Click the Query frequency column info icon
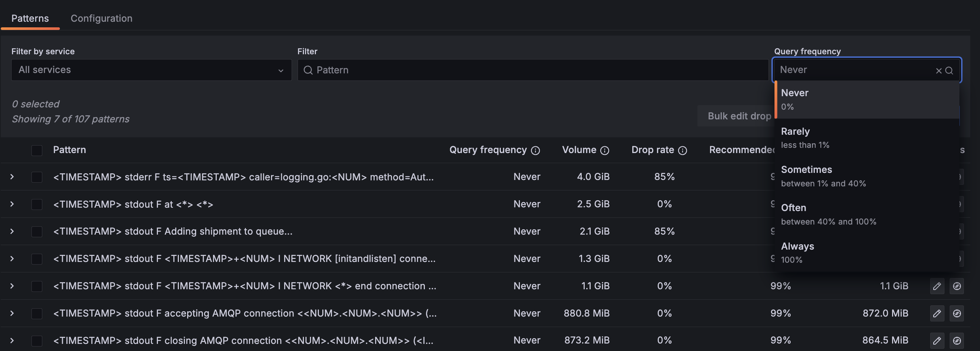The width and height of the screenshot is (980, 351). tap(535, 150)
